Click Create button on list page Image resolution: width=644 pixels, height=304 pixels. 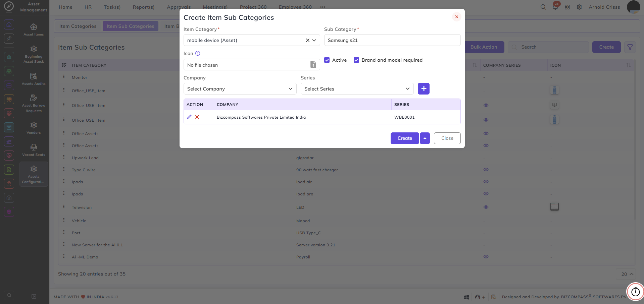click(606, 47)
